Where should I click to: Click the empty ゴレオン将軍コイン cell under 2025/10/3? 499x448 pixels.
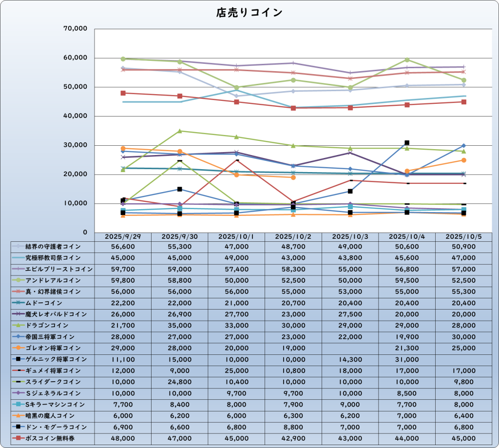[x=351, y=348]
